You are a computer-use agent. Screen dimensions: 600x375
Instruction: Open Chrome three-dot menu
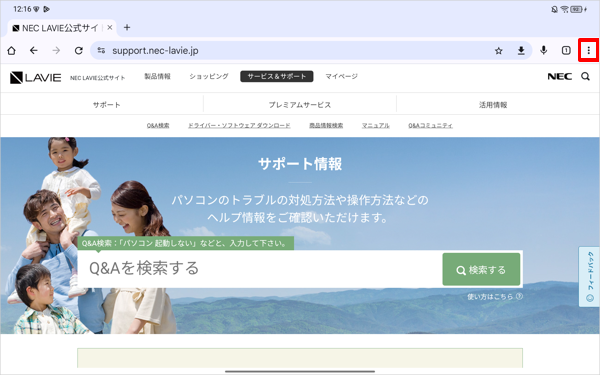click(589, 50)
